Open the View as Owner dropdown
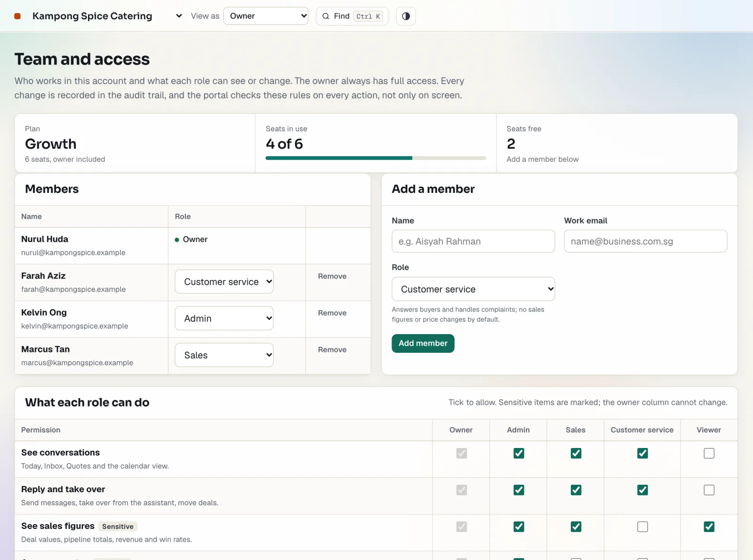Image resolution: width=753 pixels, height=560 pixels. [x=266, y=16]
